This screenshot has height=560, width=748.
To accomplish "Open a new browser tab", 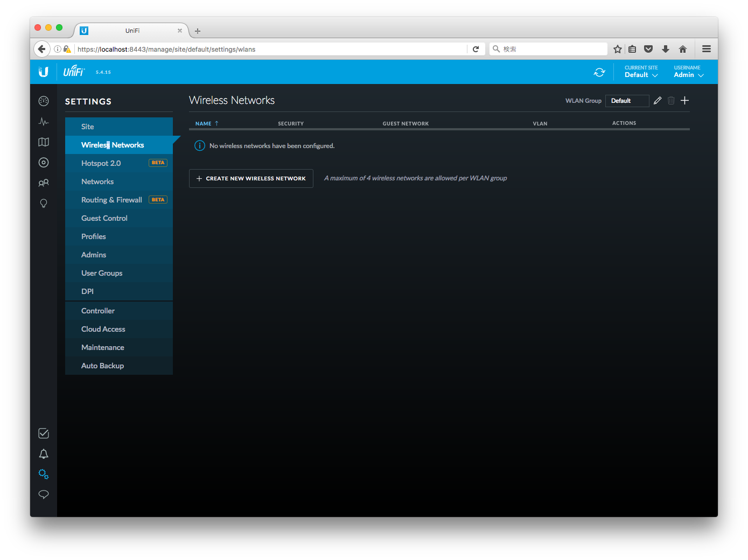I will pyautogui.click(x=198, y=31).
